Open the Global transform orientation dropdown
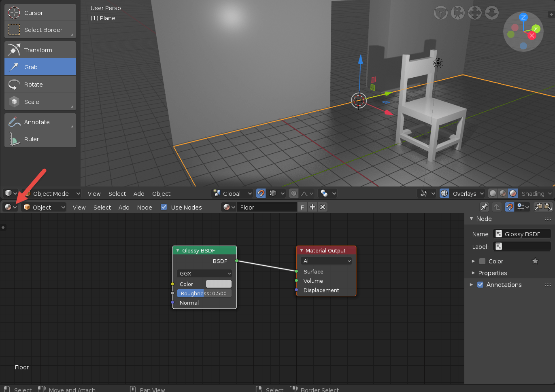Viewport: 555px width, 392px height. (232, 193)
